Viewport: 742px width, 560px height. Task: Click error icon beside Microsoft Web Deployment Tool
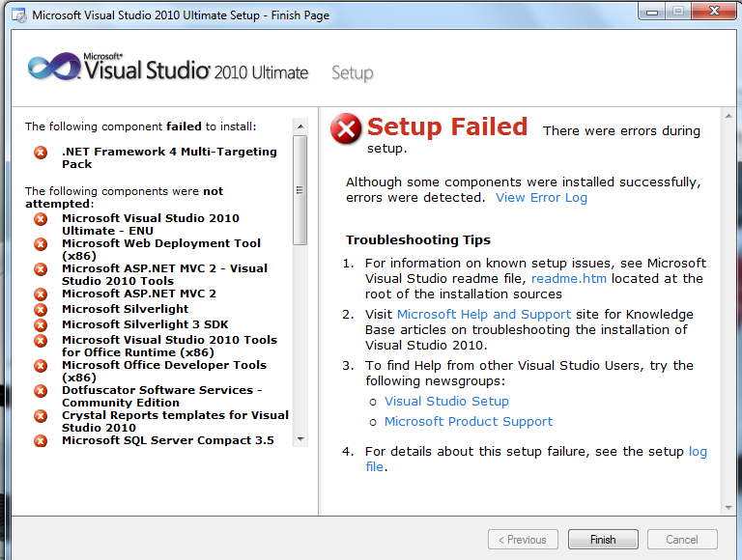pos(41,244)
